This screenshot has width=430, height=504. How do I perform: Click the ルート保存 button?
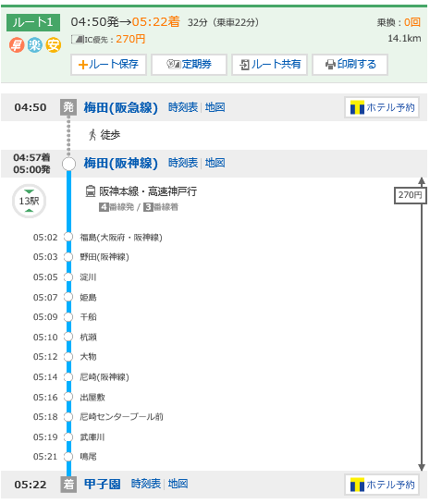click(108, 65)
